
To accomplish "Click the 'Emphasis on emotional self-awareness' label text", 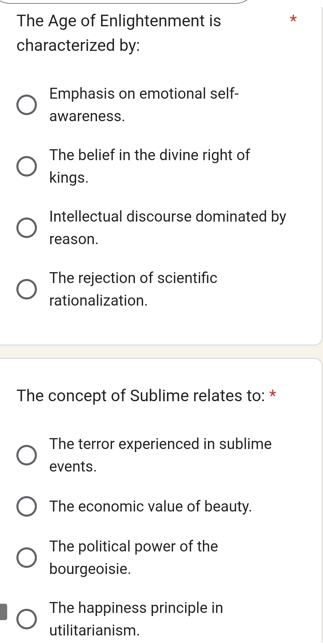I will 144,105.
